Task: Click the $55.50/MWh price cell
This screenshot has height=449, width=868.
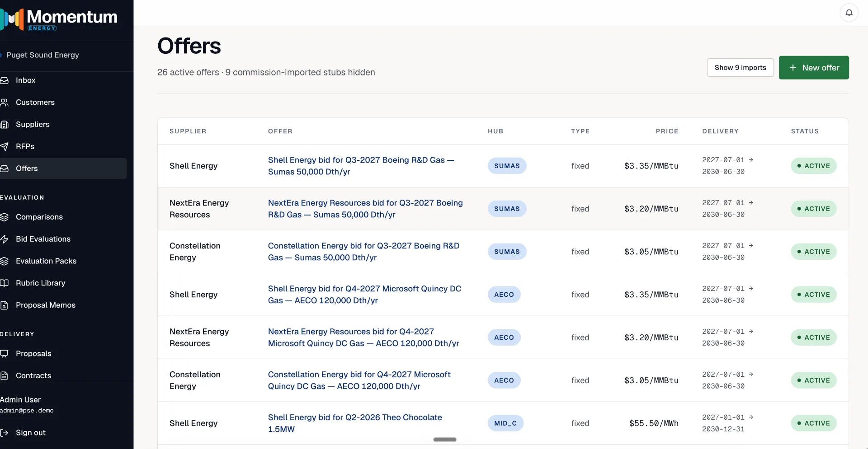Action: [654, 423]
